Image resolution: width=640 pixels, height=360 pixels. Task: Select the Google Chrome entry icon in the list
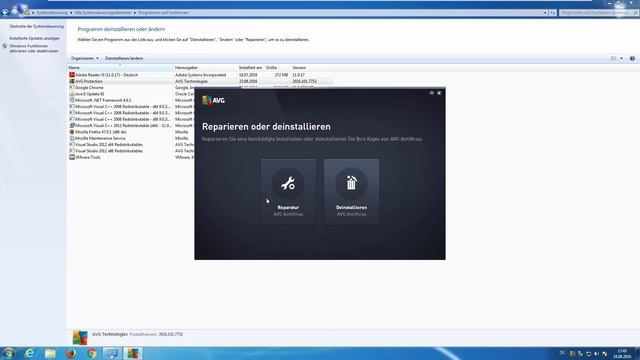tap(72, 87)
